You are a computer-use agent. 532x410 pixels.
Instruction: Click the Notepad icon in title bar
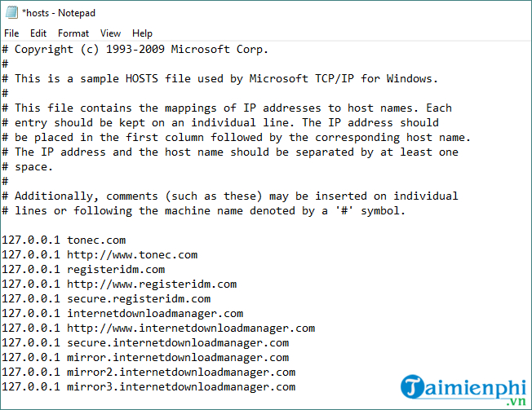point(11,12)
